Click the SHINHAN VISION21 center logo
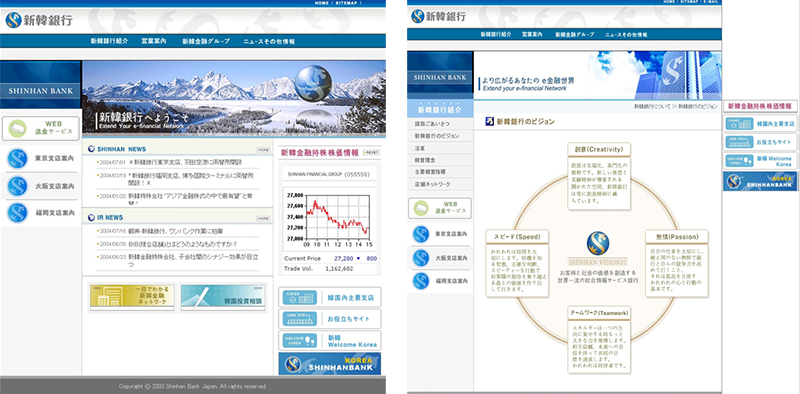The width and height of the screenshot is (800, 394). click(598, 248)
